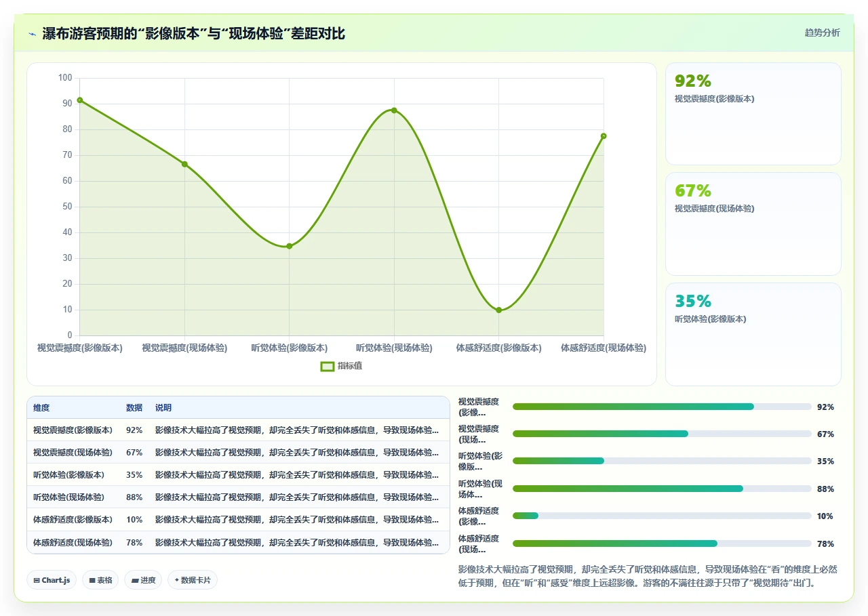
Task: Select table row 视觉震撼度(影像版本)
Action: tap(238, 430)
